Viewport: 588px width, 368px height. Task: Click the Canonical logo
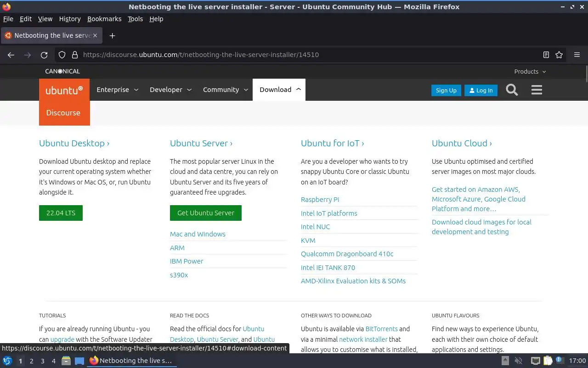coord(62,71)
